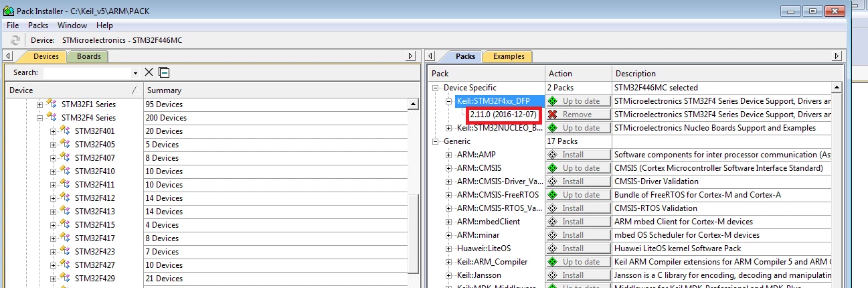Image resolution: width=868 pixels, height=288 pixels.
Task: Click left arrow beside Devices tab
Action: tap(8, 56)
